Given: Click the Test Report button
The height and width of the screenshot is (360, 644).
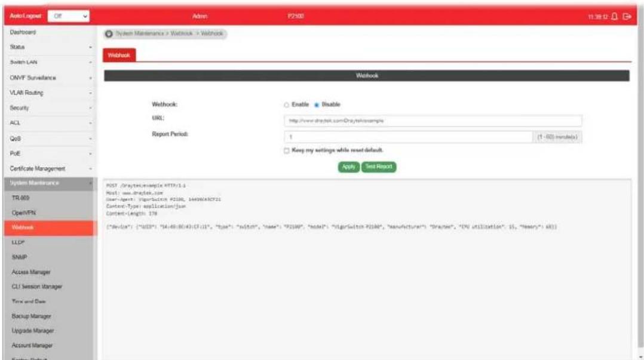Looking at the screenshot, I should pos(379,167).
